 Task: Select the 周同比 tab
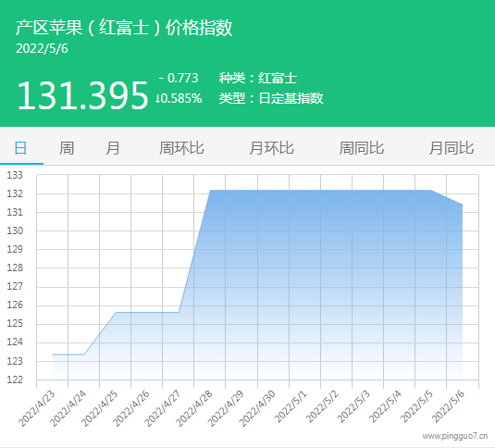point(362,148)
